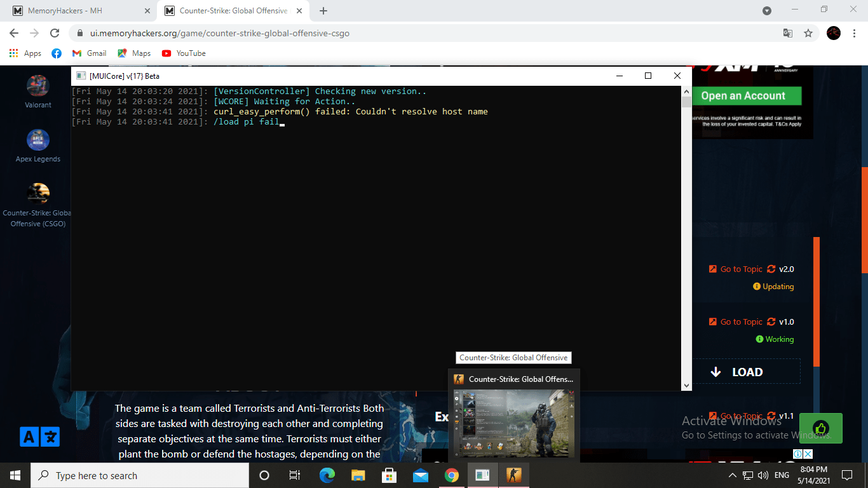Open the ad info icon
Screen dimensions: 868x488
798,454
